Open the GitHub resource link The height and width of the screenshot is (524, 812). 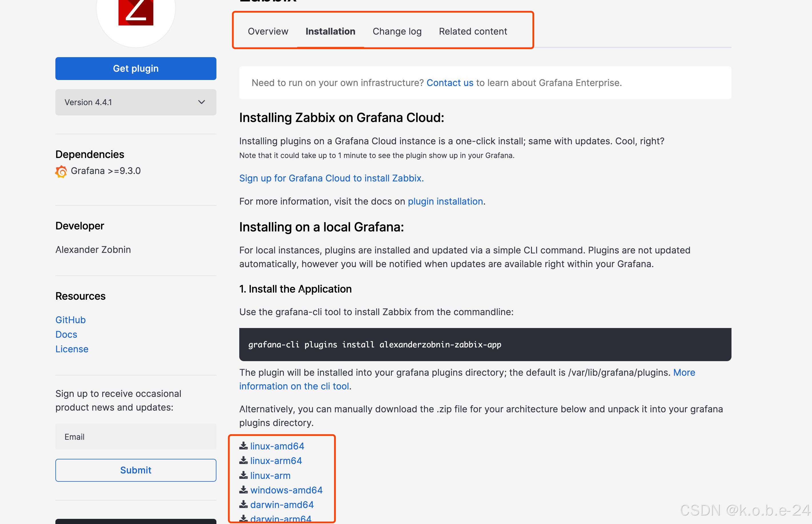pos(71,319)
